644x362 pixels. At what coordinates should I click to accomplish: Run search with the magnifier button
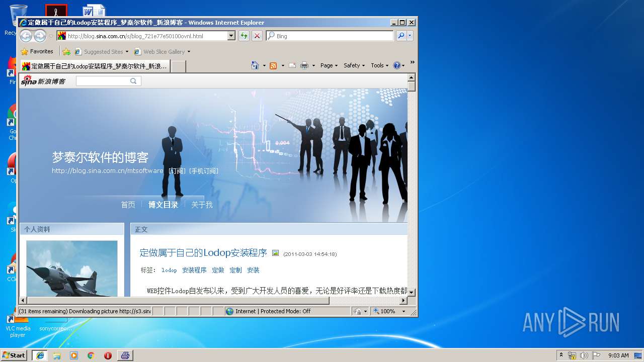coord(401,36)
